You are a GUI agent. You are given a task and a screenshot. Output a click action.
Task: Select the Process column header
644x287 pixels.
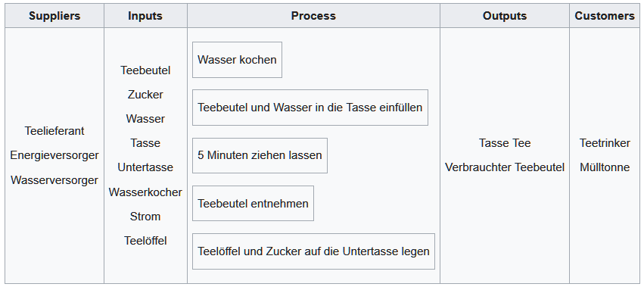point(313,16)
